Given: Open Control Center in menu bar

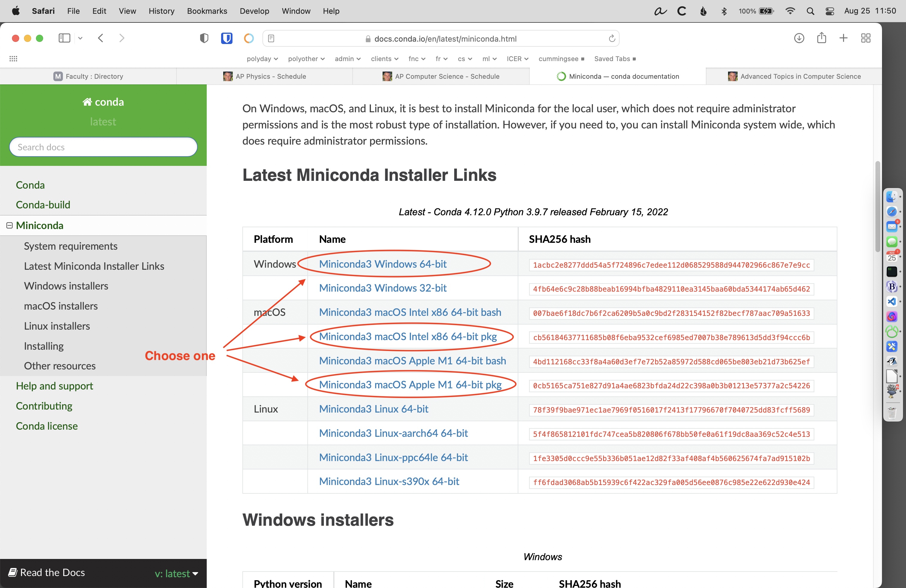Looking at the screenshot, I should [x=830, y=11].
